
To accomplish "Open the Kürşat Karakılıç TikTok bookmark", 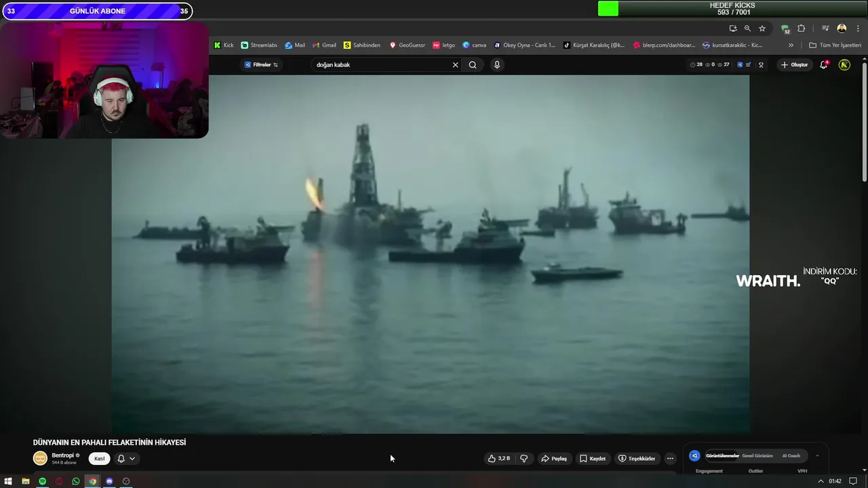I will tap(595, 45).
